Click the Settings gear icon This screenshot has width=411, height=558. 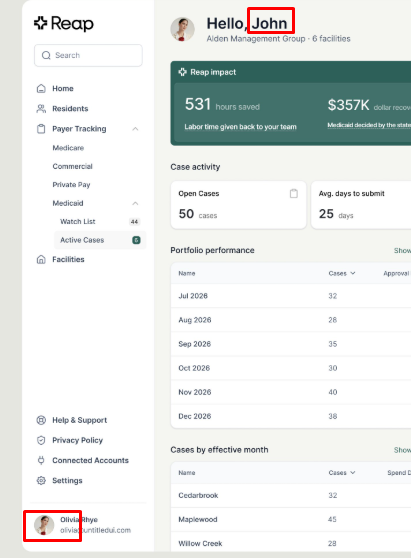point(41,480)
